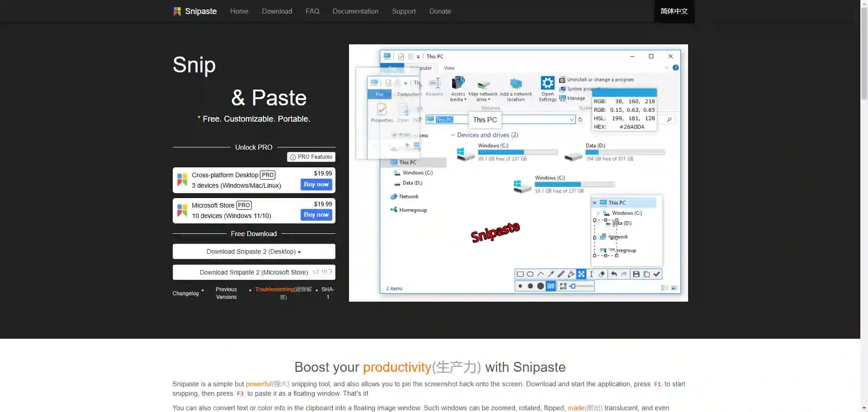Viewport: 868px width, 412px height.
Task: Select the pencil tool in demo toolbar
Action: tap(561, 274)
